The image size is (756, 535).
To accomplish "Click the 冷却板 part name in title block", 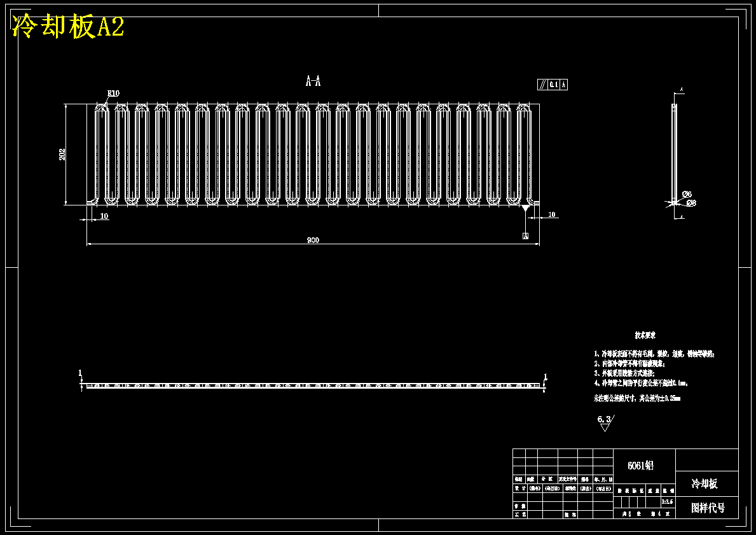I will click(704, 484).
